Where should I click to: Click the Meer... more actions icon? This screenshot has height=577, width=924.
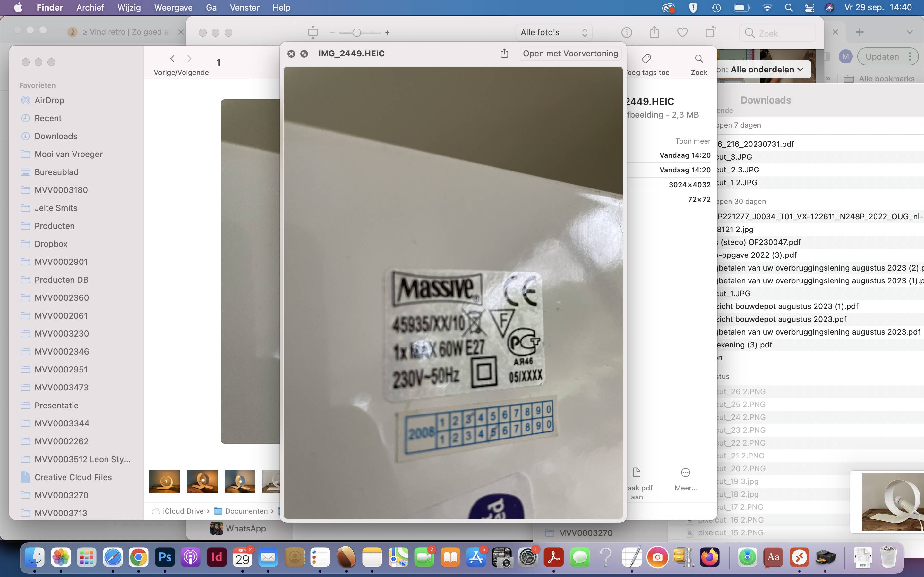tap(685, 473)
